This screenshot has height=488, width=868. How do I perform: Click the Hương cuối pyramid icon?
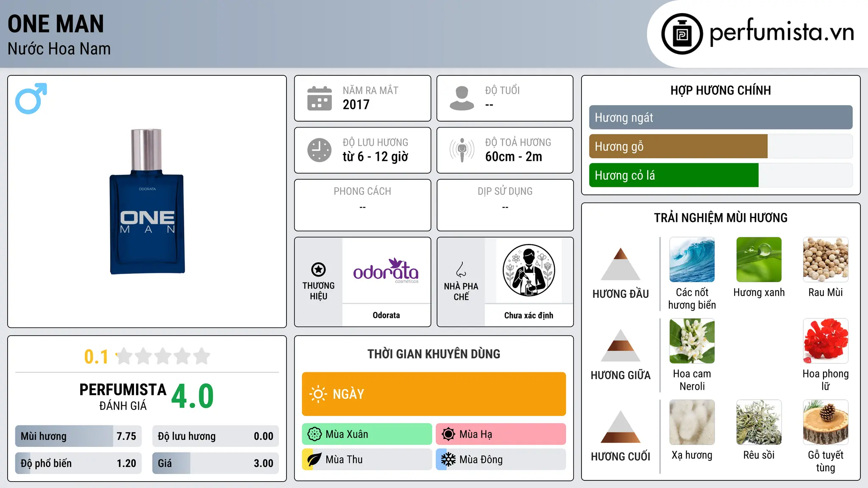coord(620,427)
